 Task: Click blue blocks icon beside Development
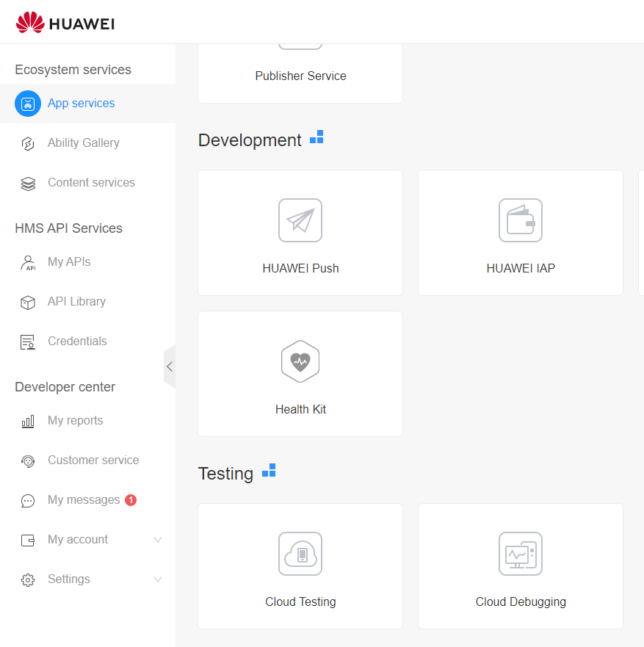click(316, 137)
